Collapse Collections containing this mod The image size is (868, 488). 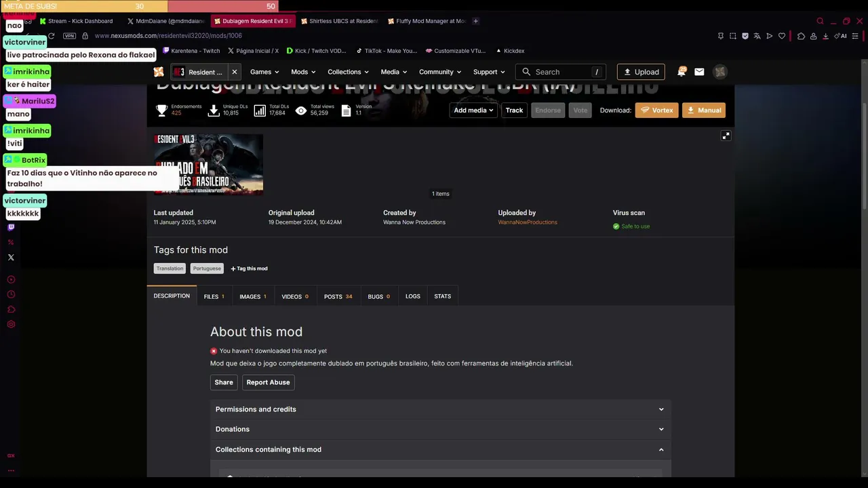pos(441,449)
